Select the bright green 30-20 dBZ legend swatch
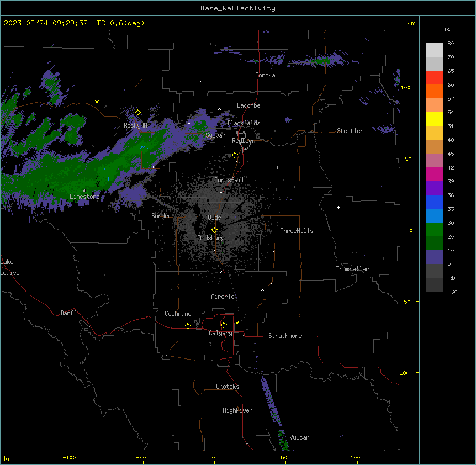Screen dimensions: 476x465 [x=434, y=230]
